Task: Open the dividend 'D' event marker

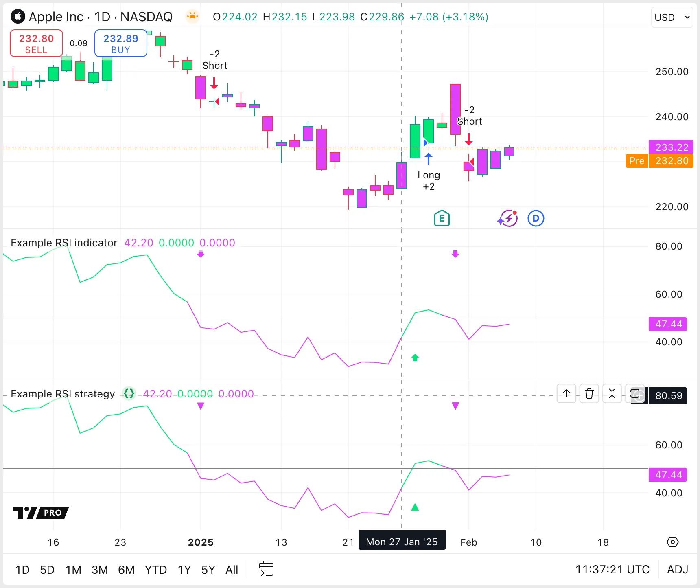Action: [536, 218]
